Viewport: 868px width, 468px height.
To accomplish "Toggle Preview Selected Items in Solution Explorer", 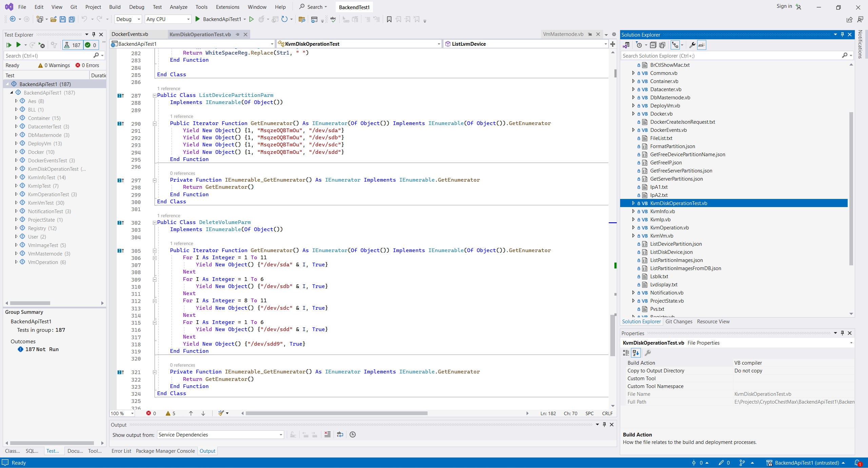I will 702,45.
